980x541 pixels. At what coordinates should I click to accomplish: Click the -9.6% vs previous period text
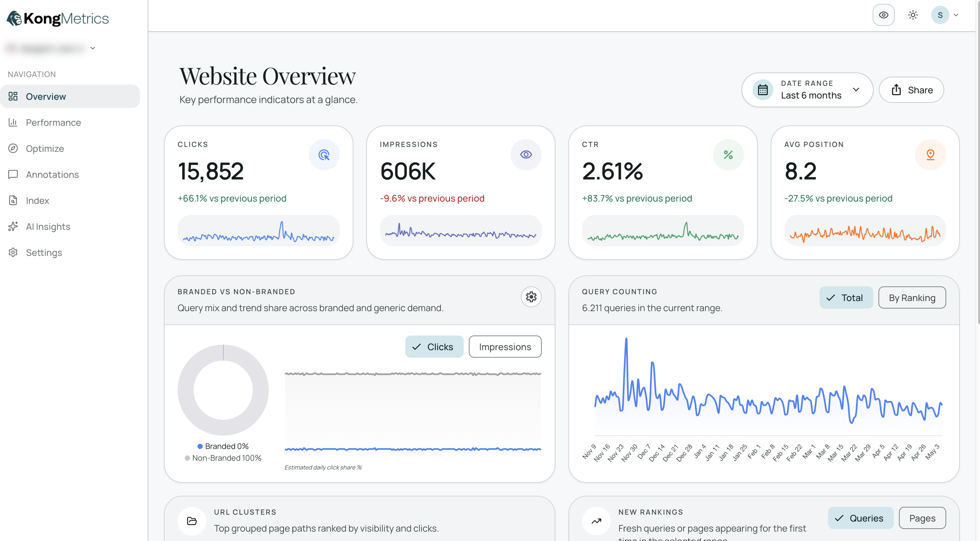coord(432,198)
